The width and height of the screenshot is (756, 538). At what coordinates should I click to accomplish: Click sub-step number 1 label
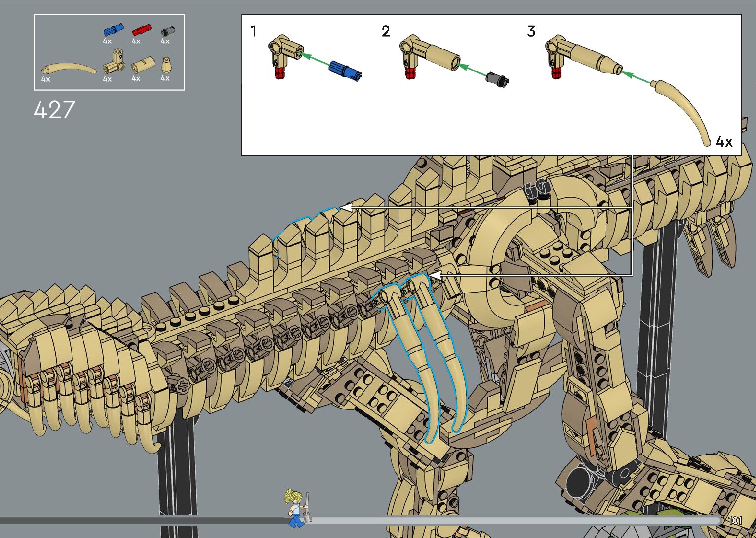tap(254, 32)
